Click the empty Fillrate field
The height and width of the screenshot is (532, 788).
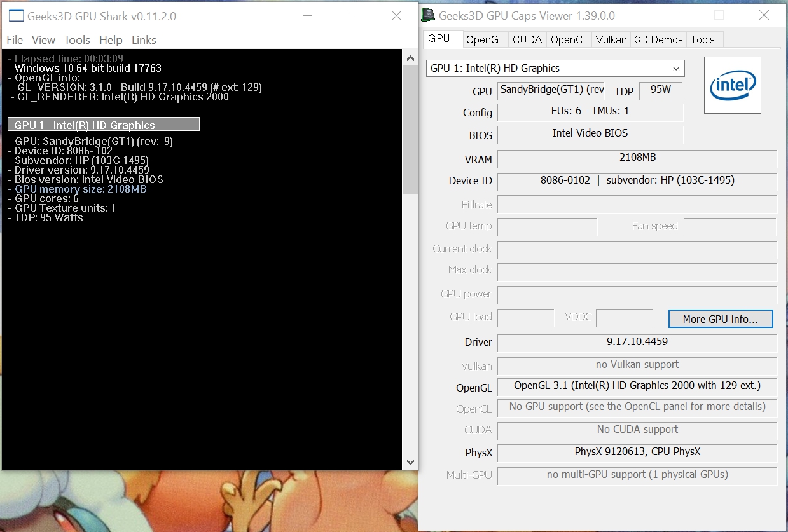click(x=637, y=204)
